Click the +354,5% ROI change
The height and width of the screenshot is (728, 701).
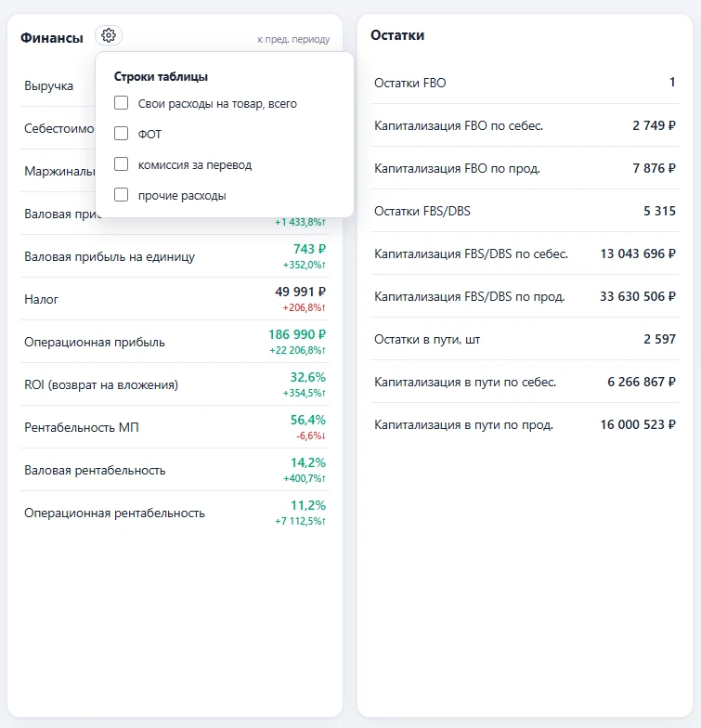tap(305, 394)
